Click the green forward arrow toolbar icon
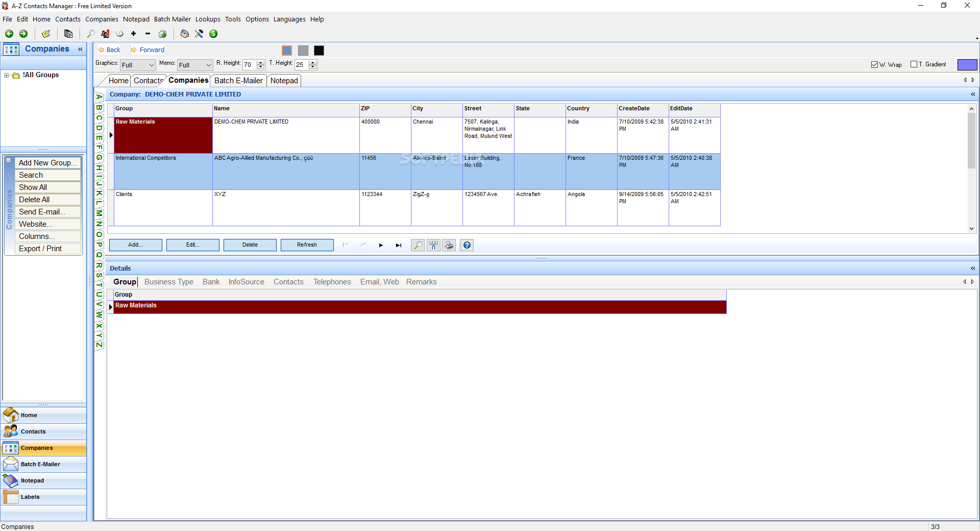 (x=23, y=34)
